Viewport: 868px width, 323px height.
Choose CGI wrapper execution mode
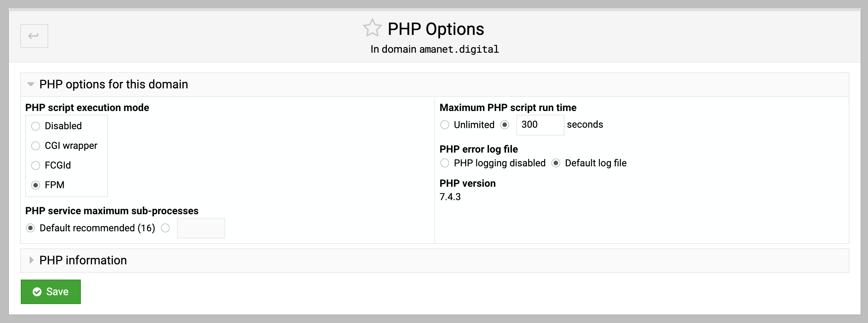point(36,146)
